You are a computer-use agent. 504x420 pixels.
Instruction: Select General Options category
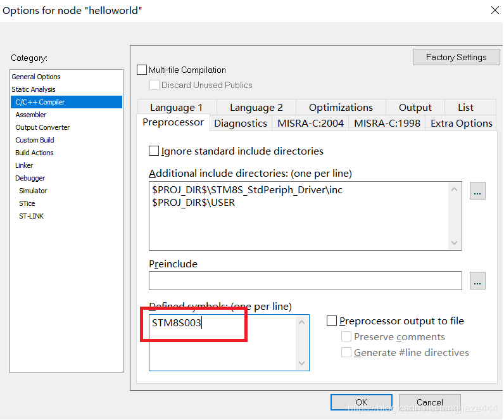tap(36, 77)
